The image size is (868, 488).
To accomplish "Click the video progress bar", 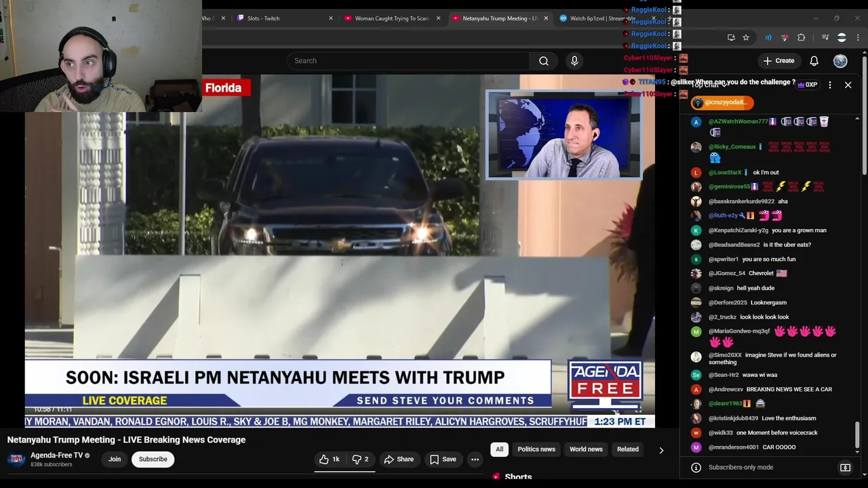I will pos(339,413).
